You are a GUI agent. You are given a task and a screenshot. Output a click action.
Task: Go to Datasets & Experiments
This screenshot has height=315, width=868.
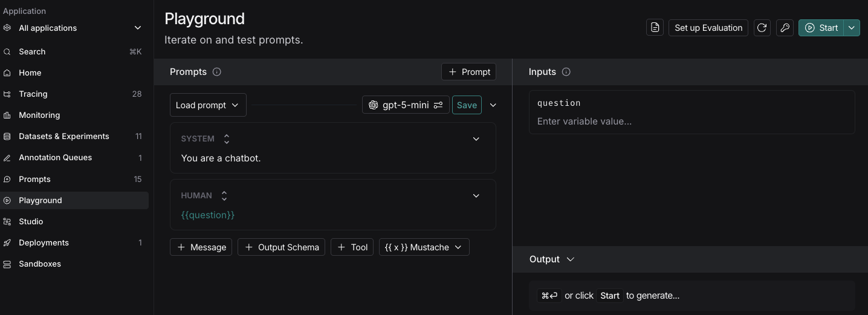pos(64,137)
